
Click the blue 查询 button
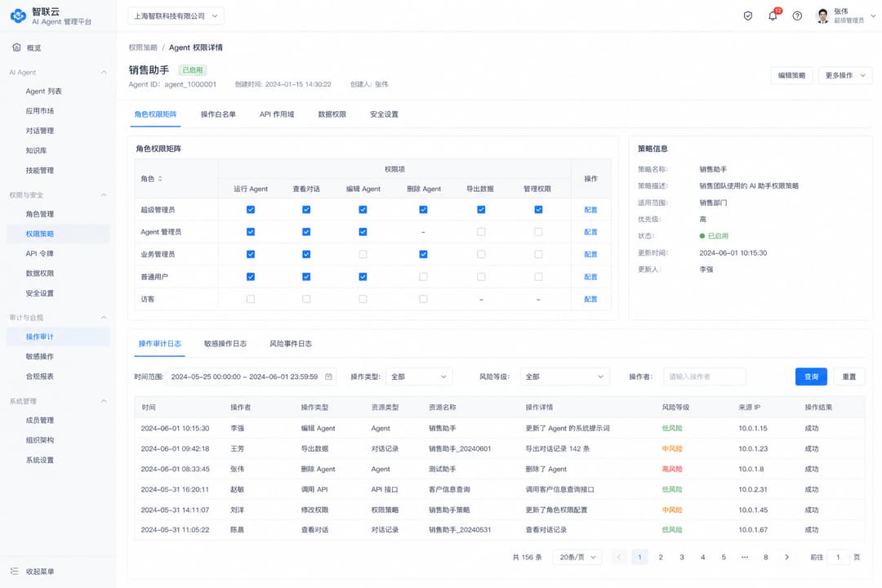point(811,376)
